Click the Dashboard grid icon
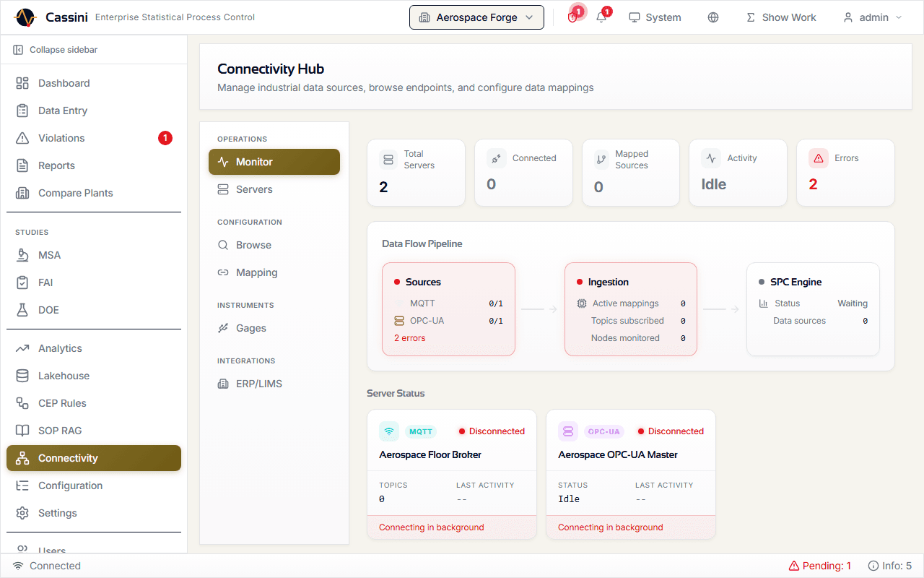 coord(22,83)
